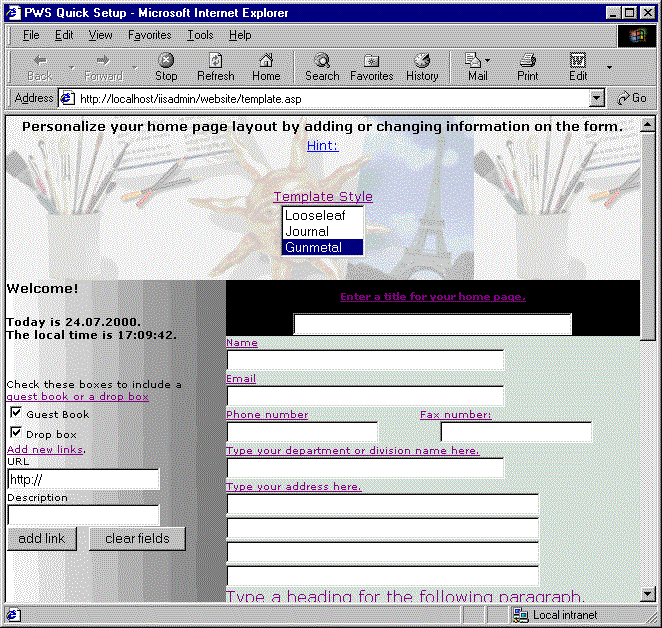Print the current page
662x628 pixels.
(x=527, y=68)
